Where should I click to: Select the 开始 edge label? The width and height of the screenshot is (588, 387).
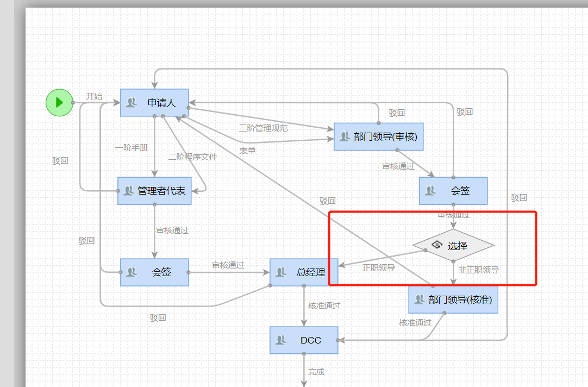tap(94, 96)
